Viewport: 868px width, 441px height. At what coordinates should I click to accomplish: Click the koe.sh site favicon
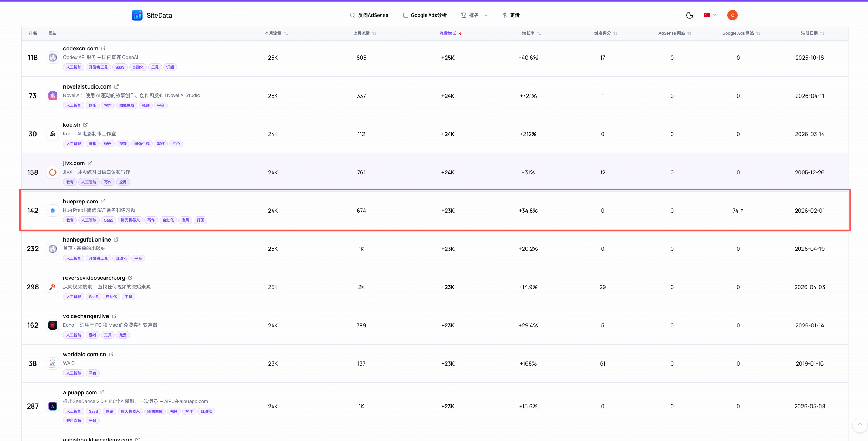pyautogui.click(x=53, y=134)
